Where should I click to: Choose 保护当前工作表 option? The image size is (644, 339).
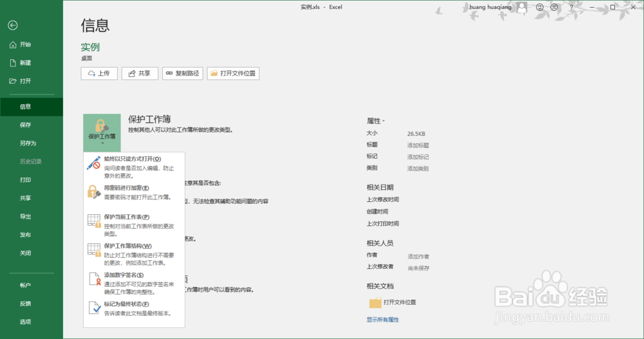point(134,225)
